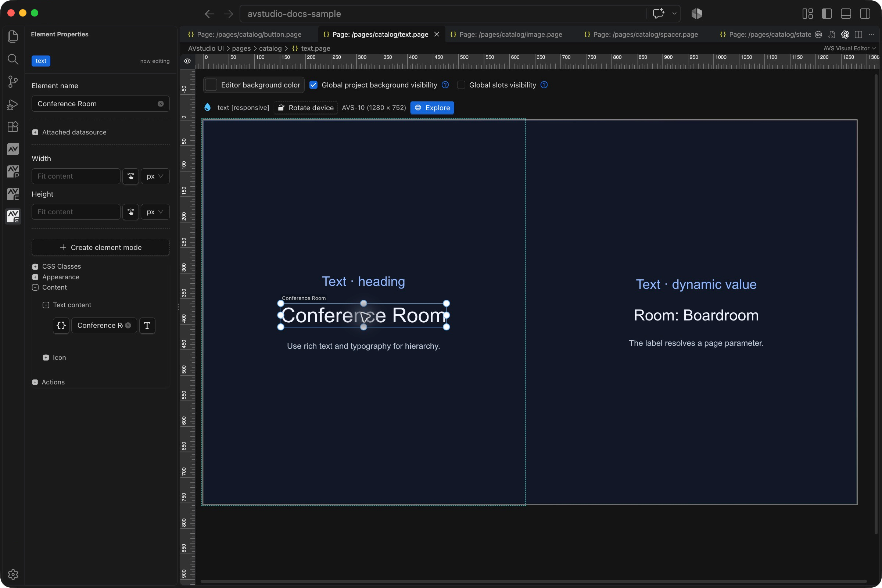Click the Explore button
Screen dimensions: 882x588
[x=432, y=108]
